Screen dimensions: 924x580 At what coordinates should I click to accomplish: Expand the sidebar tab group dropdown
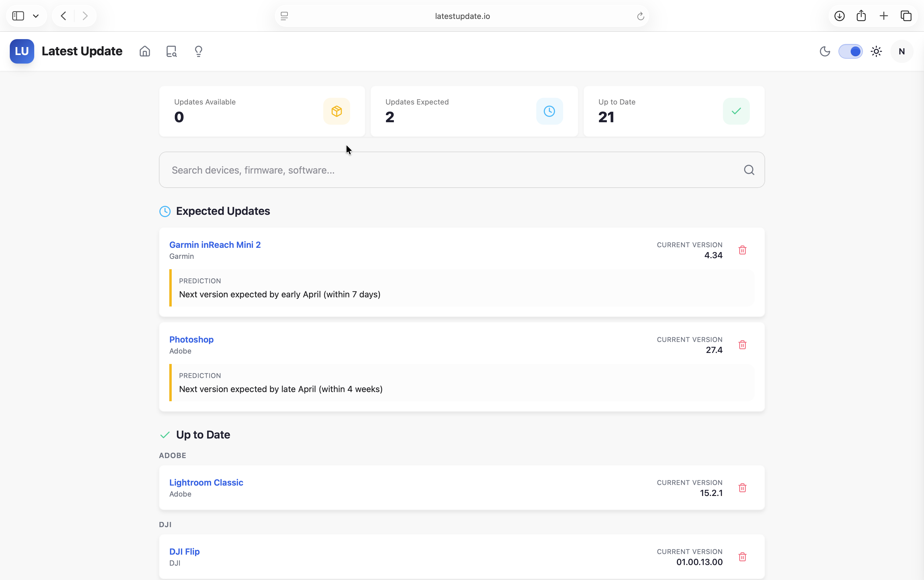[x=36, y=16]
